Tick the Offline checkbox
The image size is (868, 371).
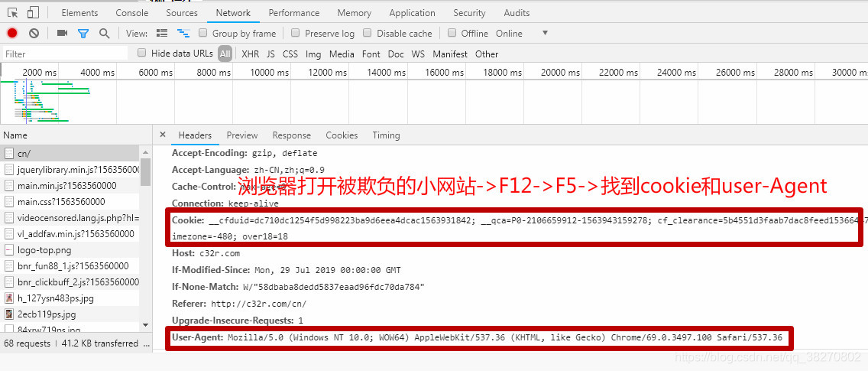pos(452,33)
